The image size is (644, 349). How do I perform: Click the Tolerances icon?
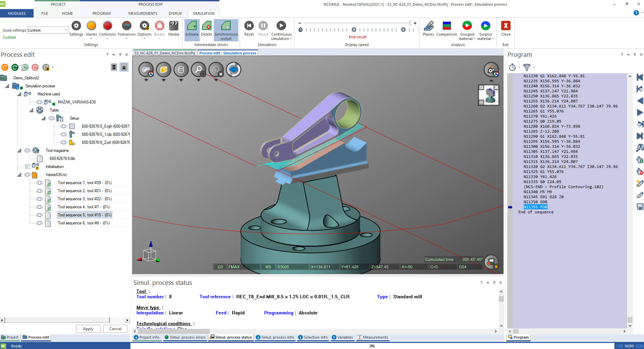(x=126, y=26)
